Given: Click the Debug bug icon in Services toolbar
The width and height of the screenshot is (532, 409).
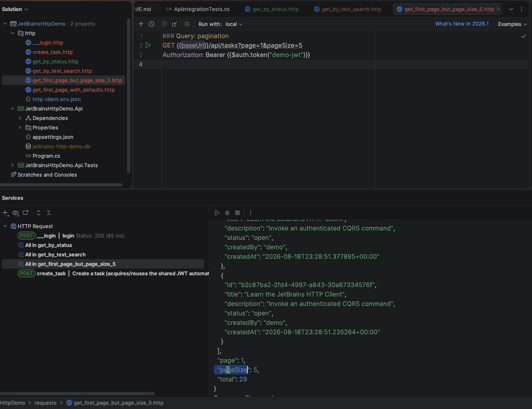Looking at the screenshot, I should [x=227, y=213].
